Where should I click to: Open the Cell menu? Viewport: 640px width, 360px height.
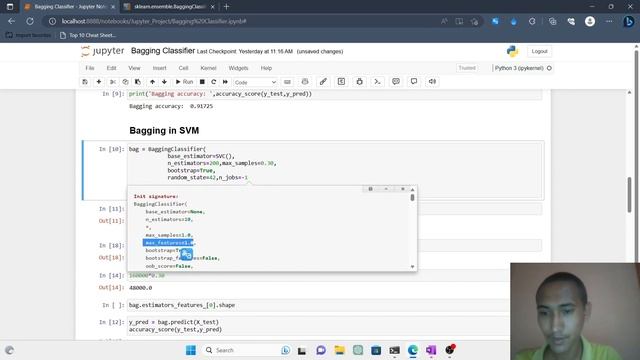point(183,68)
